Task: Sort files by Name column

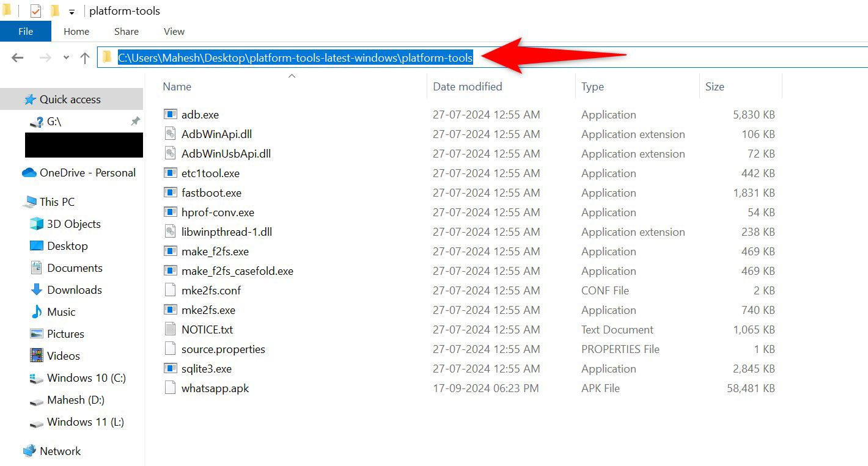Action: [177, 87]
